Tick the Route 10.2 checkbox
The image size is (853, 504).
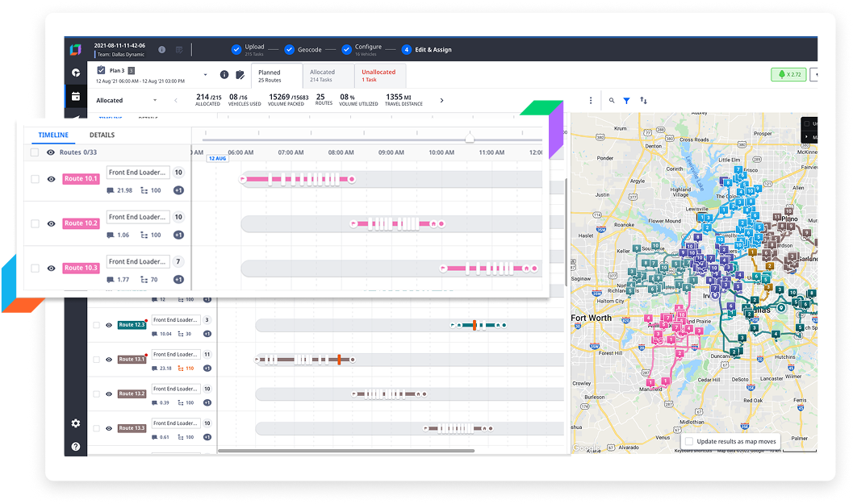(x=35, y=223)
